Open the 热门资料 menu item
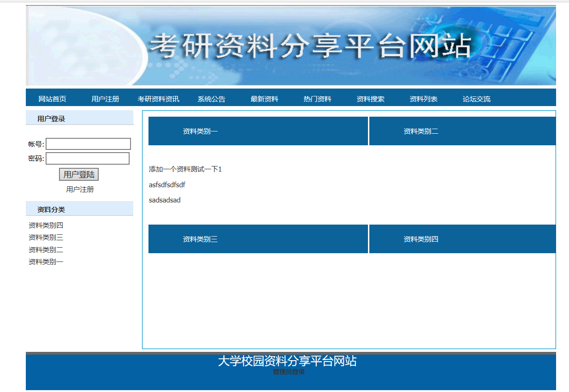569x392 pixels. (317, 99)
